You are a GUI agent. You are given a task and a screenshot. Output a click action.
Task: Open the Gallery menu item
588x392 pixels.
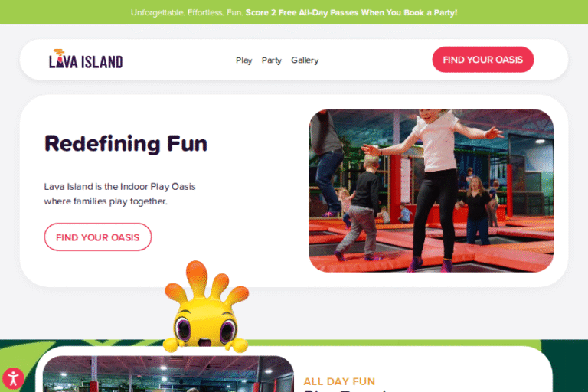click(x=305, y=60)
